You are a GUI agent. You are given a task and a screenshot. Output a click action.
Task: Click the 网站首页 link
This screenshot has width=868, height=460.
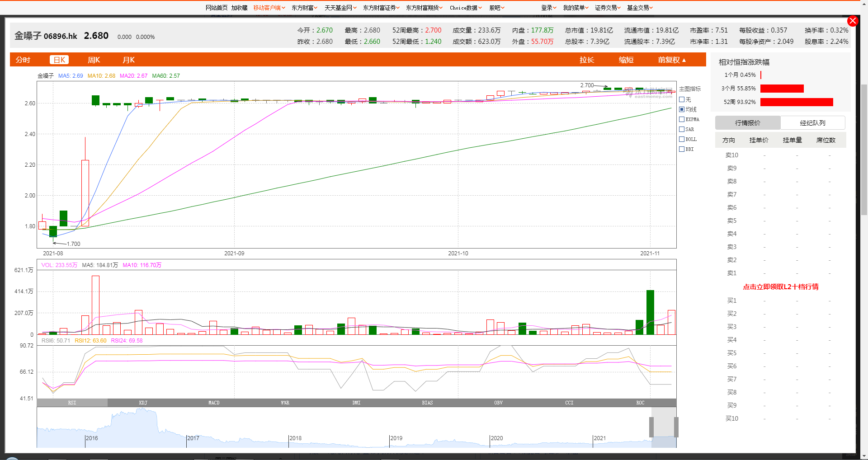coord(217,8)
